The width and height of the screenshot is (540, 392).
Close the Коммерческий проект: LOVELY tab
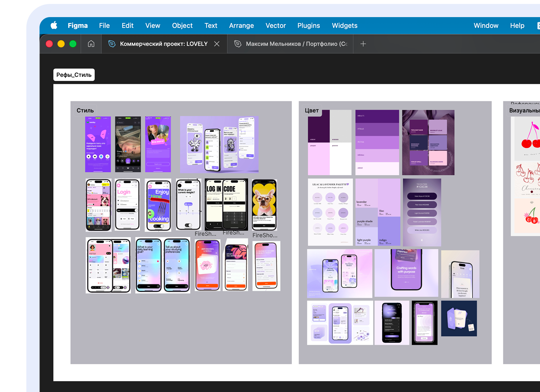pos(217,44)
